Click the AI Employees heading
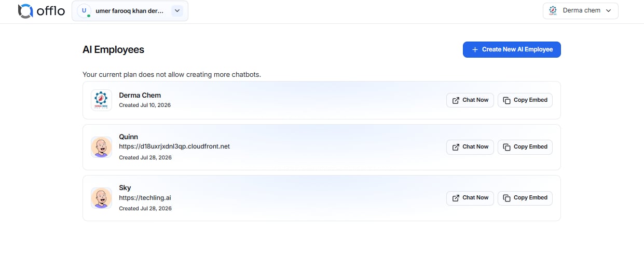The image size is (644, 269). [x=113, y=50]
